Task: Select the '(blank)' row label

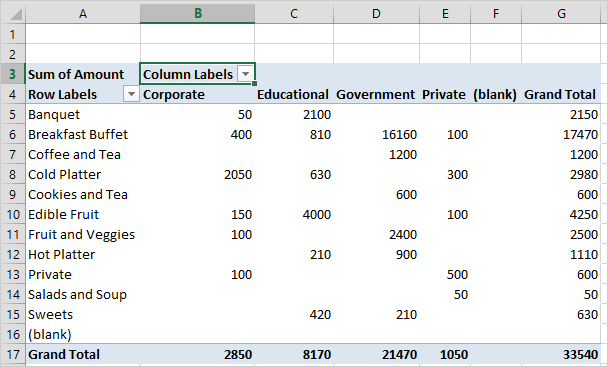Action: 83,334
